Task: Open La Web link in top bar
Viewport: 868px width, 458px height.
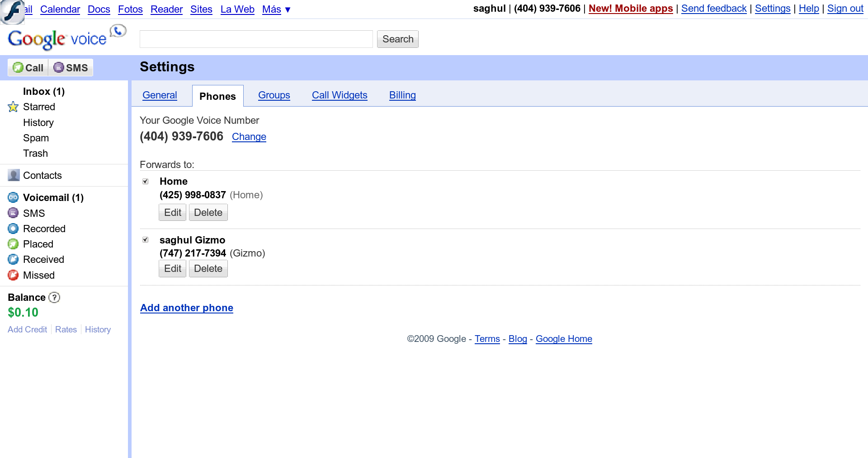Action: point(237,9)
